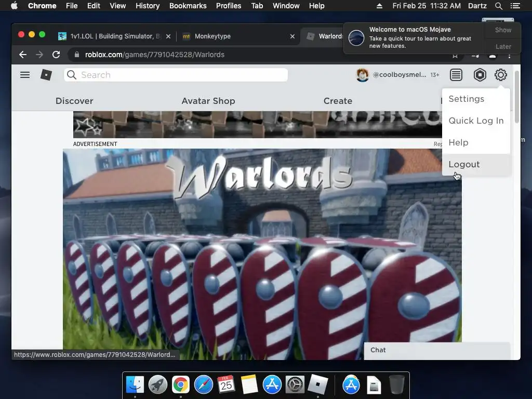Open the File menu
This screenshot has width=532, height=399.
point(72,6)
